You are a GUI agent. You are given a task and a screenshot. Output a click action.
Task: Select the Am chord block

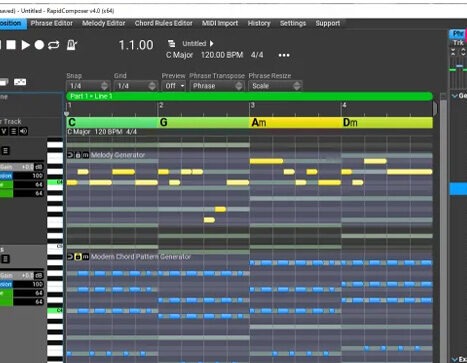[x=295, y=122]
